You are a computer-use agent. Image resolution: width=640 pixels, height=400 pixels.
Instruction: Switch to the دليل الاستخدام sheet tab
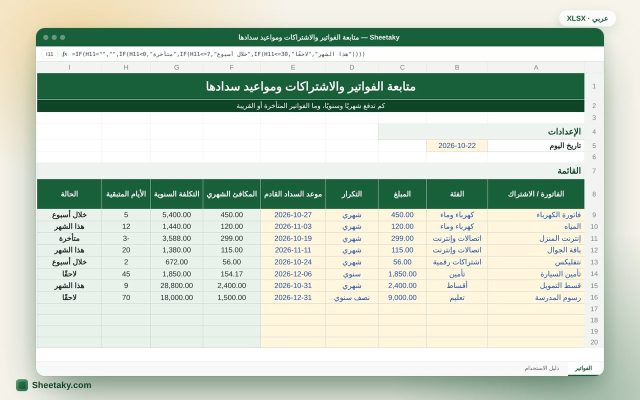[x=542, y=368]
